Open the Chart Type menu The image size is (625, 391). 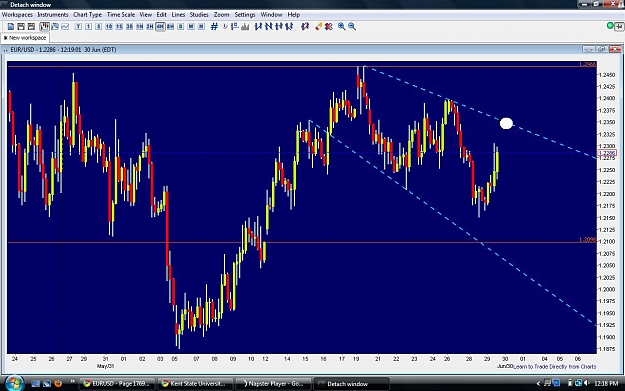(87, 15)
